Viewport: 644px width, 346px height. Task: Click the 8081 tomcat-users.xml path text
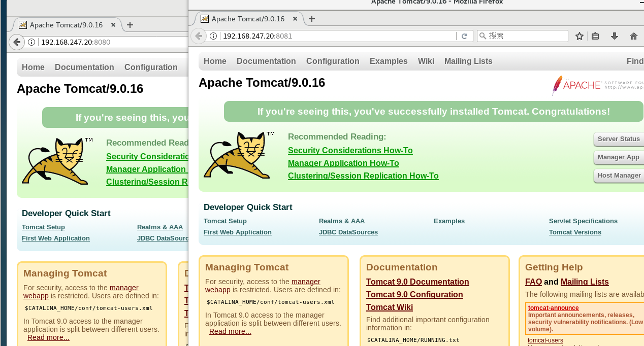[x=270, y=302]
